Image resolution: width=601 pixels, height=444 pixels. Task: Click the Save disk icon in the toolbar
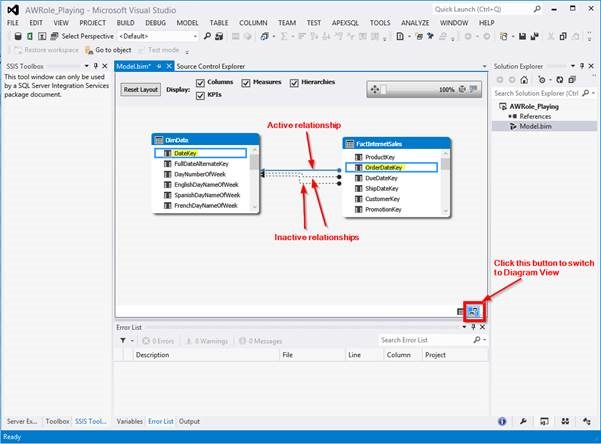point(522,36)
